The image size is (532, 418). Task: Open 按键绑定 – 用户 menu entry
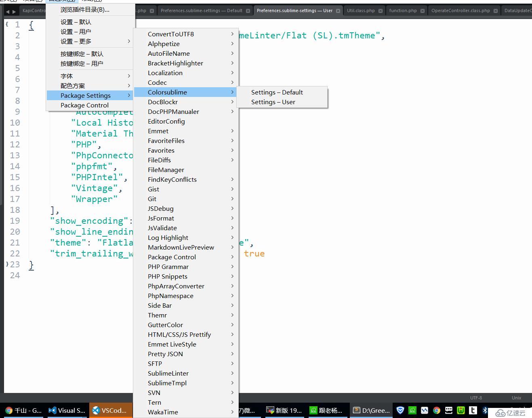pyautogui.click(x=90, y=63)
